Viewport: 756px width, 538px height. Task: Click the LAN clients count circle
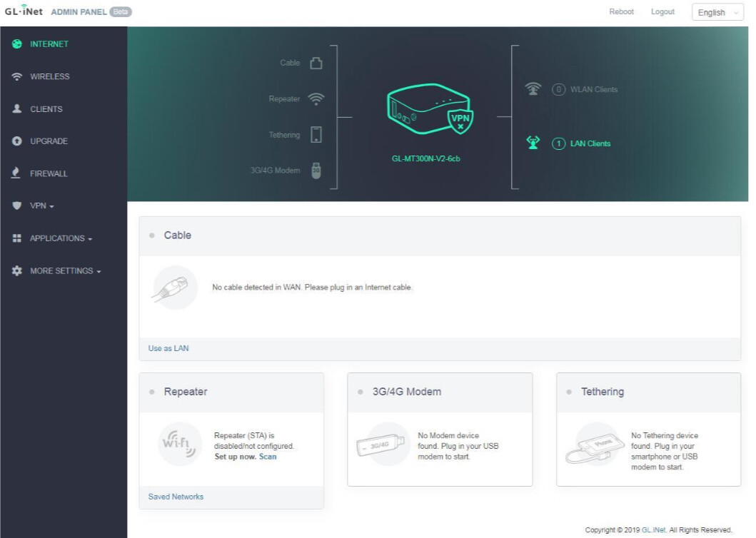(x=558, y=143)
